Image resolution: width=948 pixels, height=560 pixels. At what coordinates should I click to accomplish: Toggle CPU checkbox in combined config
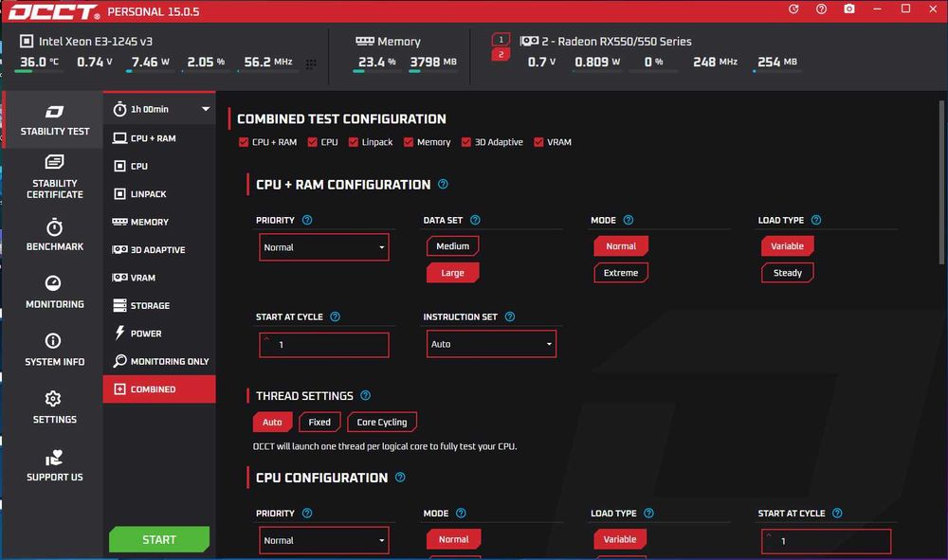coord(313,142)
